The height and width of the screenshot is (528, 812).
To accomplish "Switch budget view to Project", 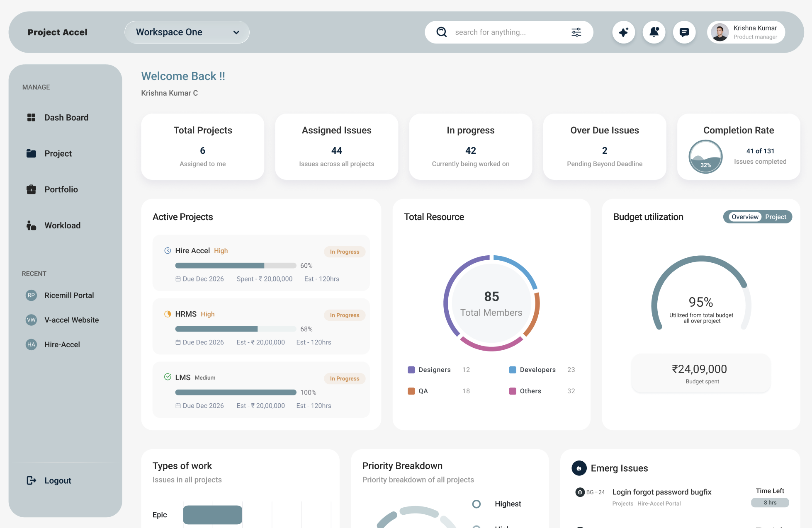I will (776, 217).
